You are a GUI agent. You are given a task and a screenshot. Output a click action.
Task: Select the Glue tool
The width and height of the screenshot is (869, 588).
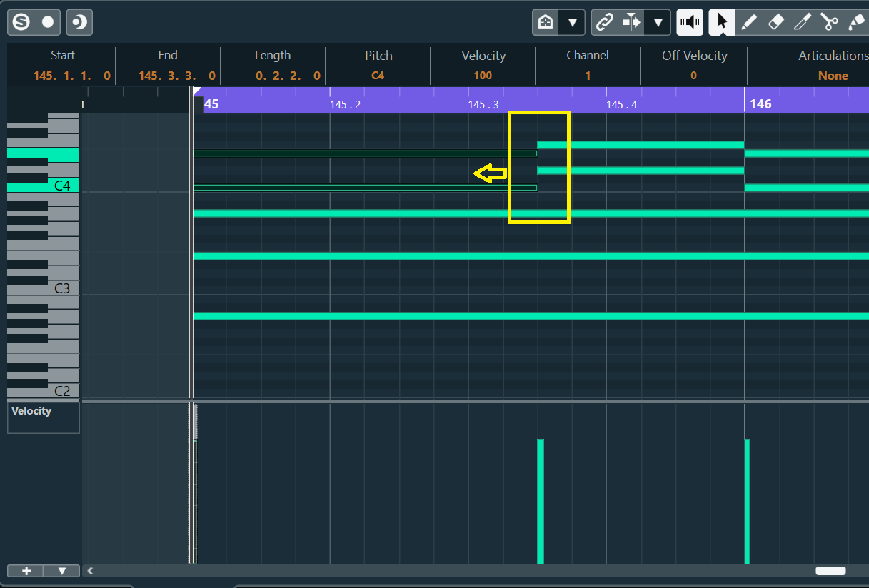point(855,22)
